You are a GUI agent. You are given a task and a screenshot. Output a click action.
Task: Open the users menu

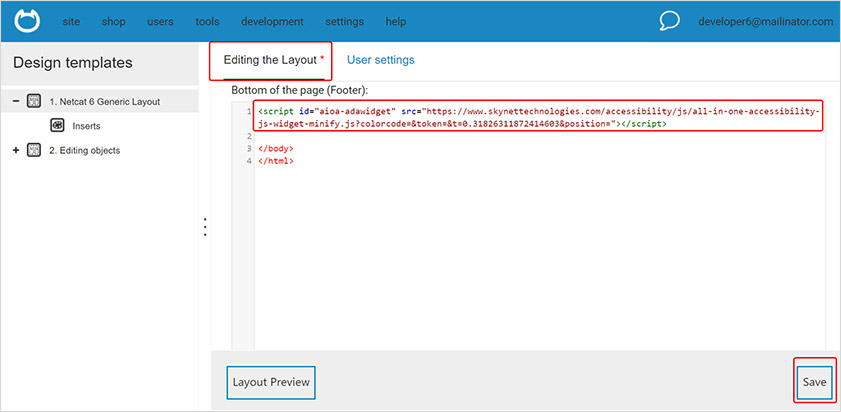(x=160, y=21)
